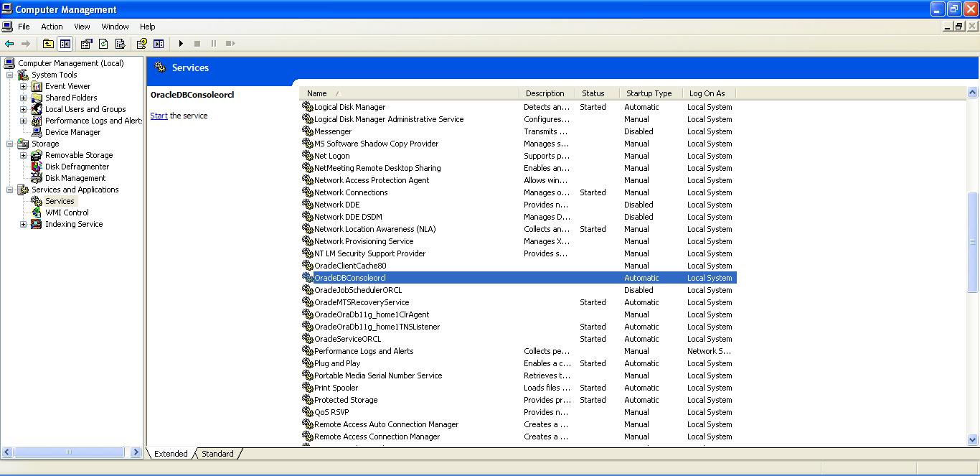
Task: Click the grayed Stop Service toolbar button
Action: (x=197, y=44)
